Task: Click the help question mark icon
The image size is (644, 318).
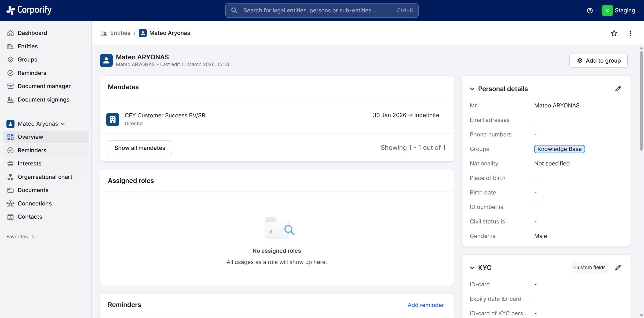Action: pyautogui.click(x=590, y=10)
